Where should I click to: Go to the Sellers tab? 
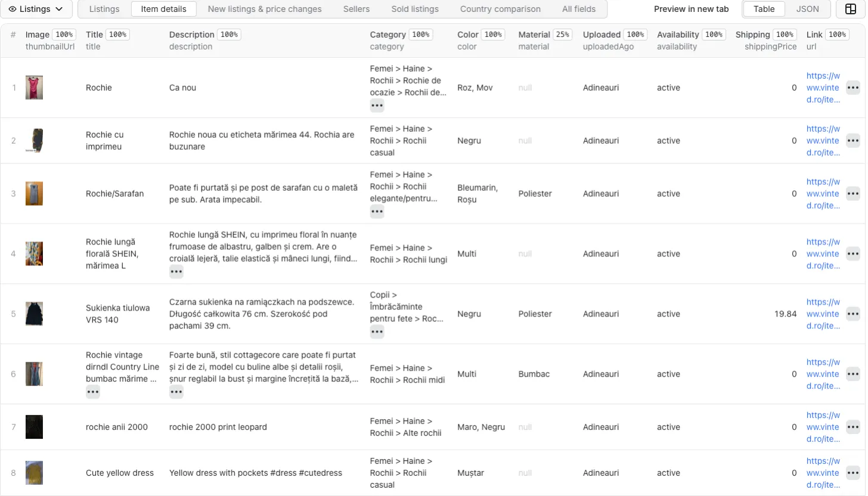[x=356, y=9]
